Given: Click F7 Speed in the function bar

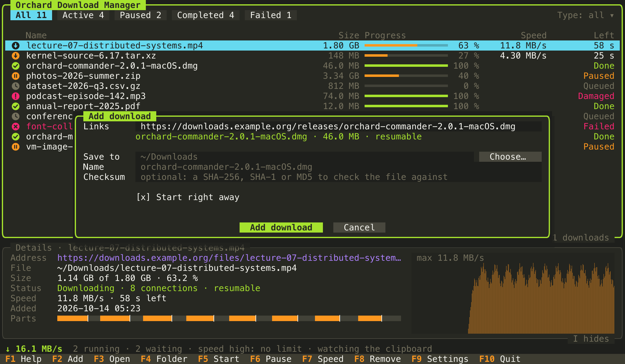Looking at the screenshot, I should click(x=323, y=359).
